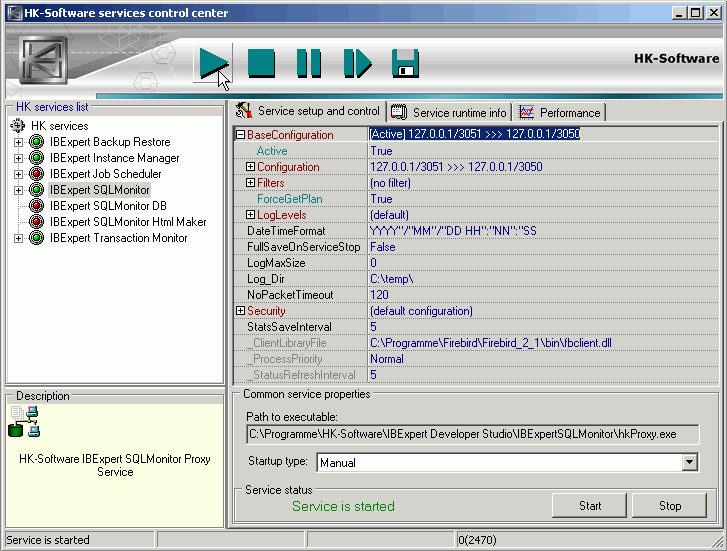This screenshot has height=551, width=727.
Task: Select IBExpert Backup Restore in services list
Action: point(110,142)
